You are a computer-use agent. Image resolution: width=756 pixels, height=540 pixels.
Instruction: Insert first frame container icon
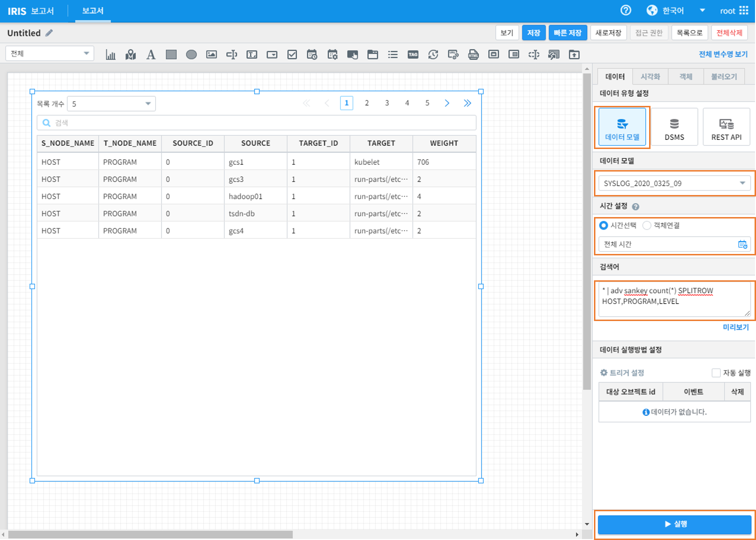click(493, 55)
